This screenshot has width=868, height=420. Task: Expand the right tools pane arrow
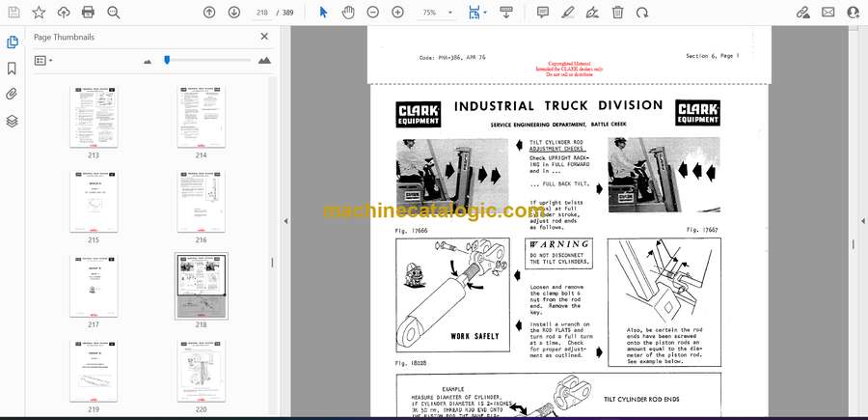863,221
